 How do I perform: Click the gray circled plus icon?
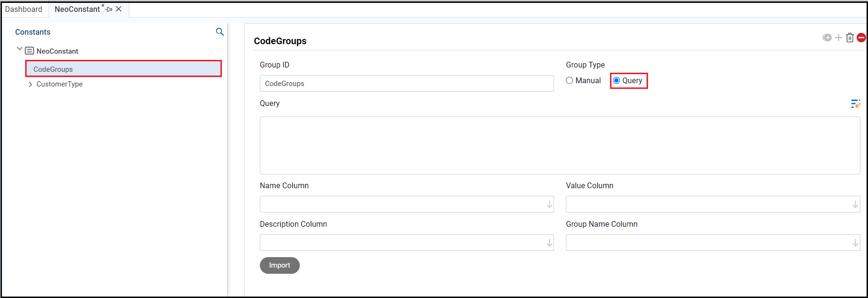tap(827, 38)
